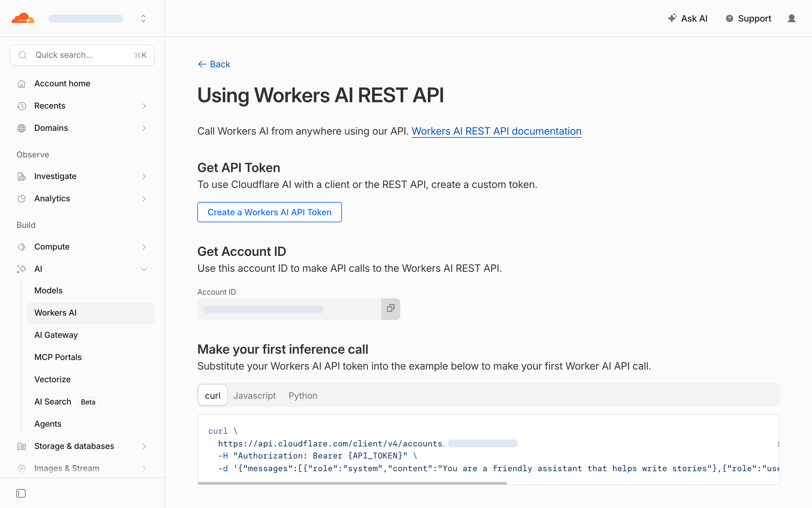The image size is (812, 508).
Task: Collapse sidebar using bottom panel icon
Action: click(21, 493)
